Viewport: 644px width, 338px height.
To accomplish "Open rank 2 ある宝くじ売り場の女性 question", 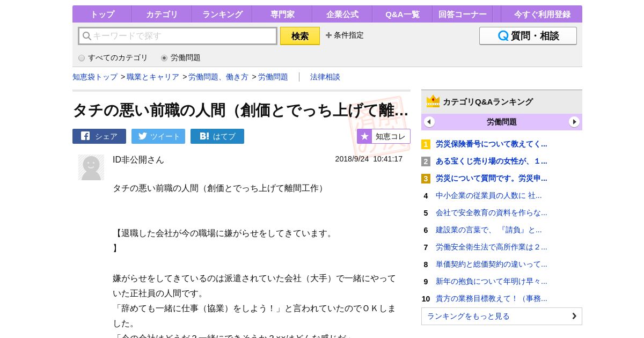I will [x=492, y=161].
